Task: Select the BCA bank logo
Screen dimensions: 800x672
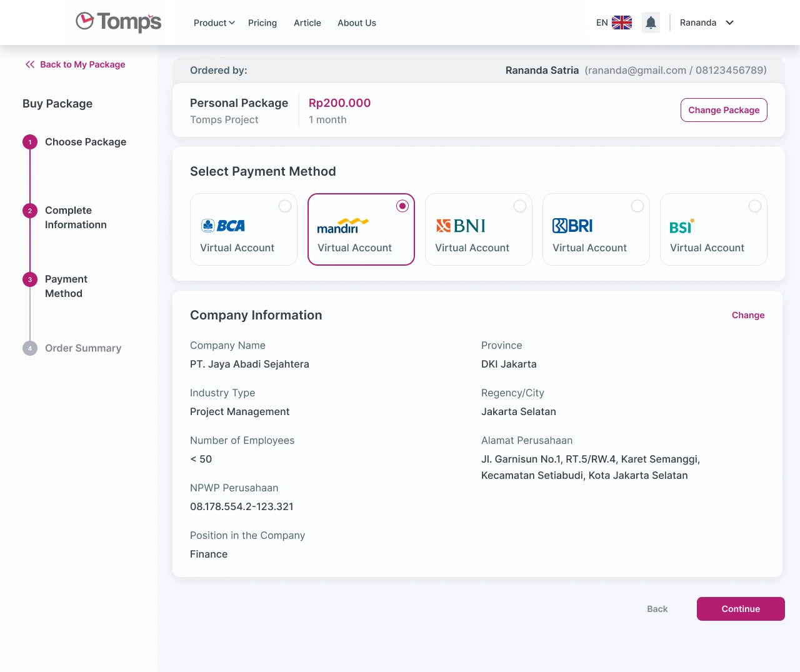Action: point(223,225)
